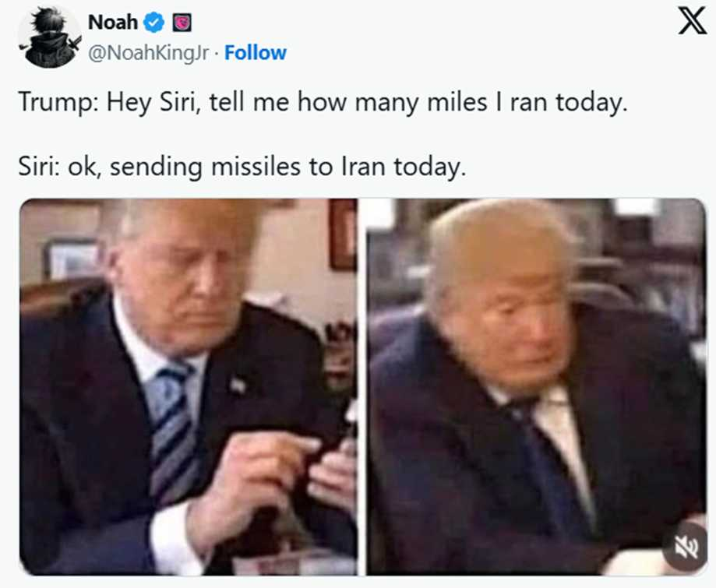Click the blue verified checkmark badge

(x=154, y=23)
